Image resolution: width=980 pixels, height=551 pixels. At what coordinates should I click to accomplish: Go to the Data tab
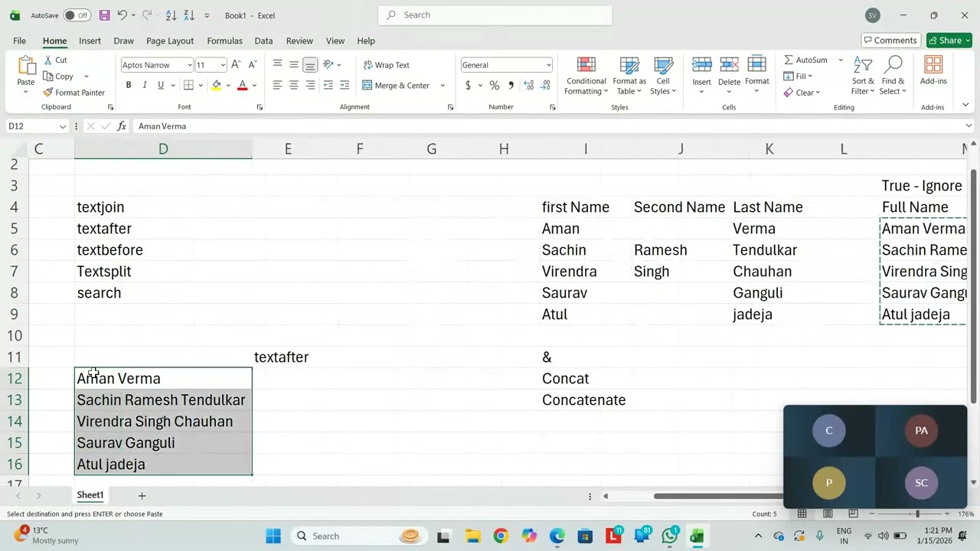(263, 41)
